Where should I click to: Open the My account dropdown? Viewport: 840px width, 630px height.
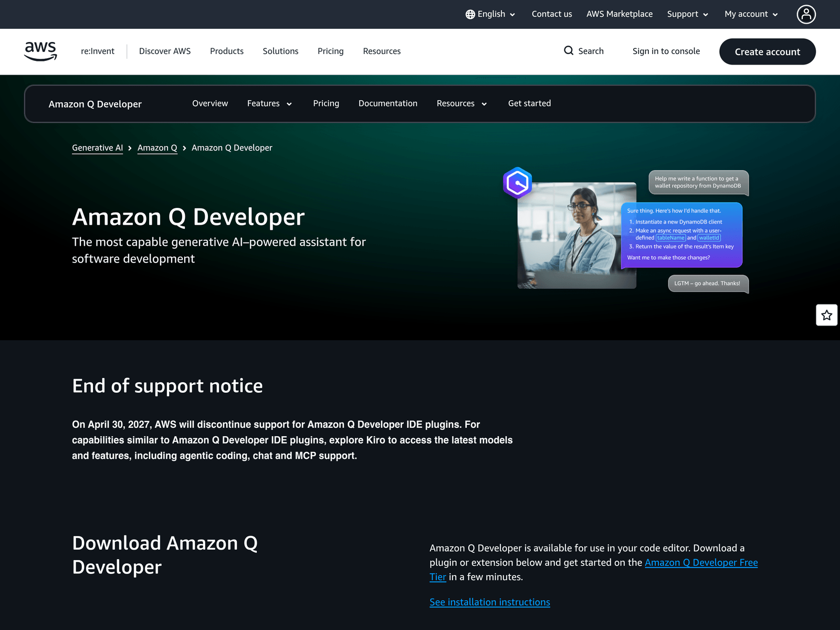click(751, 14)
